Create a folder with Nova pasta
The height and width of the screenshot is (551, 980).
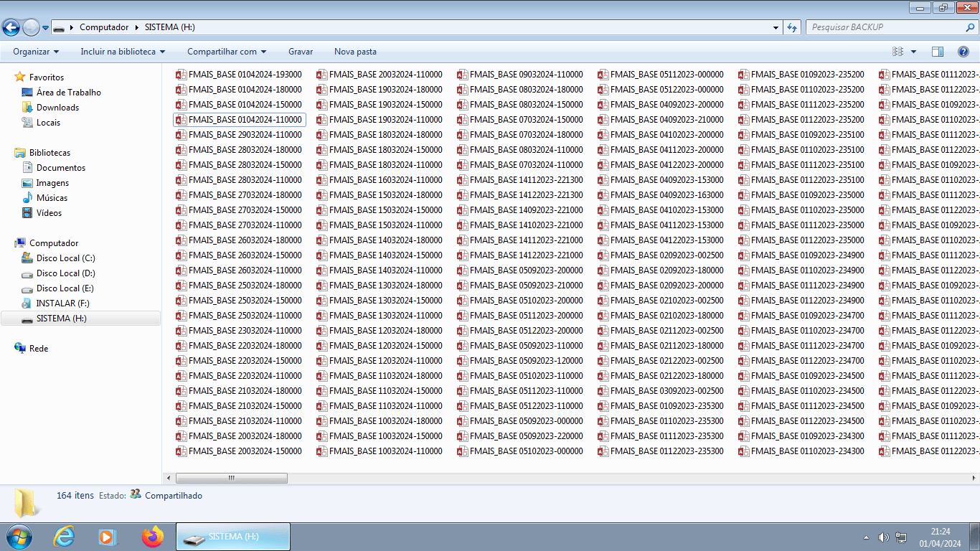pyautogui.click(x=355, y=52)
